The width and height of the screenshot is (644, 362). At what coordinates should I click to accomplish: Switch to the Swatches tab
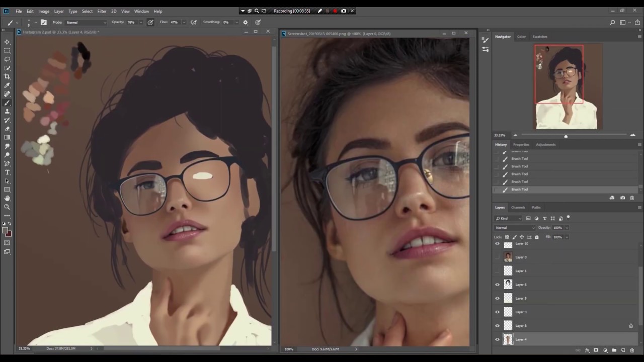pyautogui.click(x=540, y=37)
